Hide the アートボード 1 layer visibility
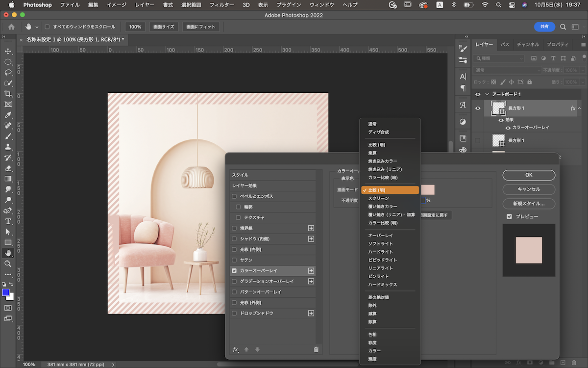 (x=478, y=94)
